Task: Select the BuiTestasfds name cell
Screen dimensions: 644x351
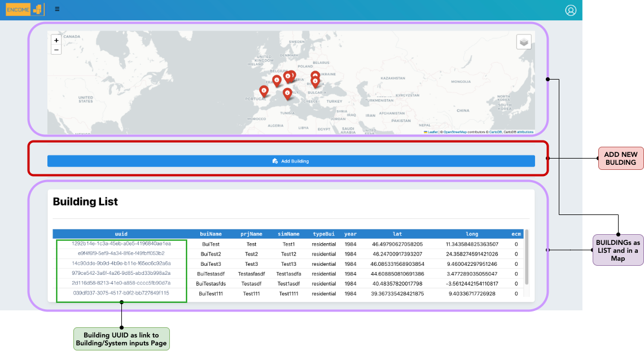Action: pos(211,284)
